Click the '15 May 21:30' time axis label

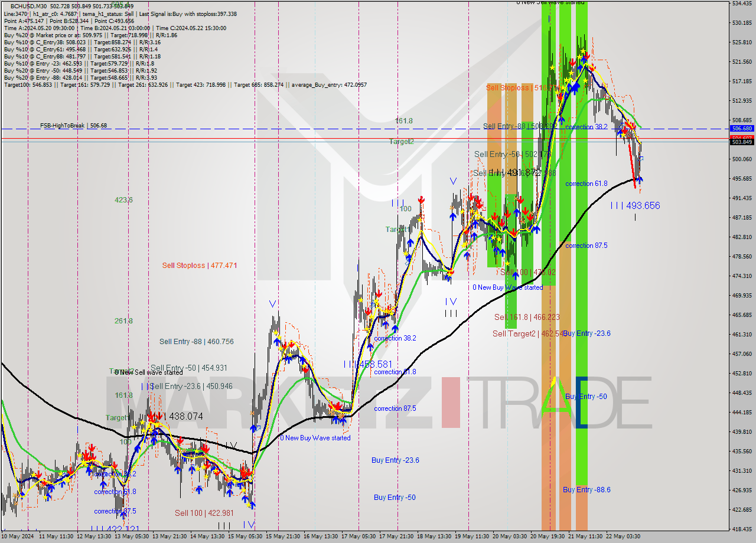pyautogui.click(x=282, y=537)
